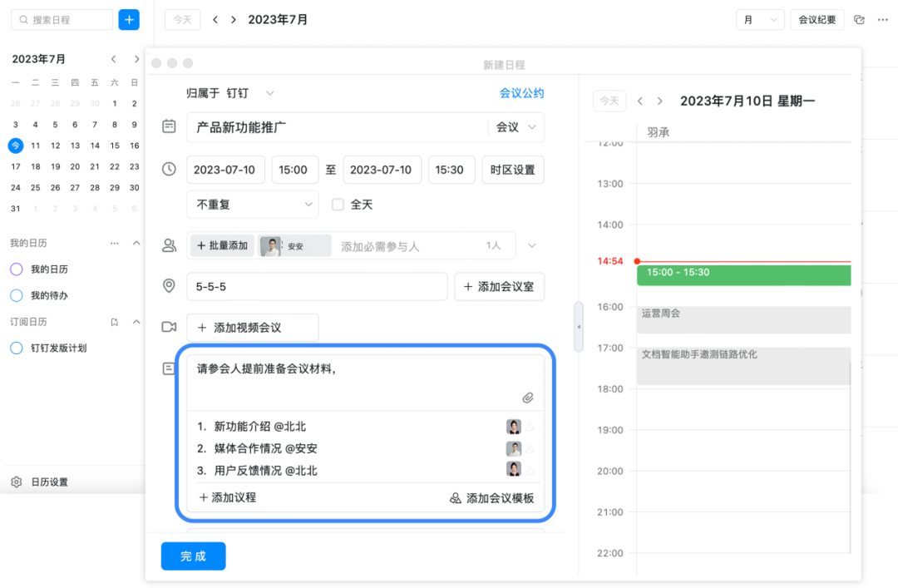Click the location pin icon
Viewport: 898px width, 588px height.
(x=169, y=286)
